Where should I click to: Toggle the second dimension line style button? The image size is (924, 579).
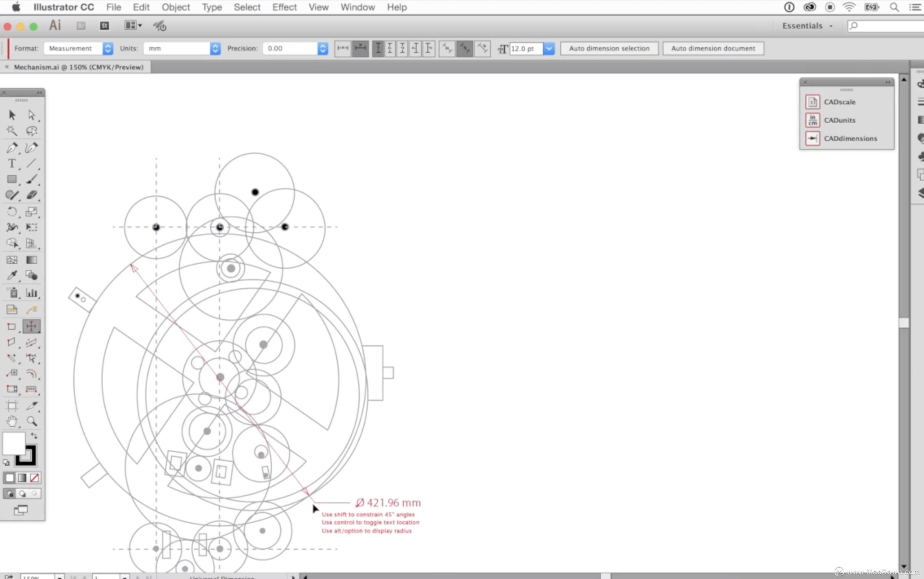(361, 48)
